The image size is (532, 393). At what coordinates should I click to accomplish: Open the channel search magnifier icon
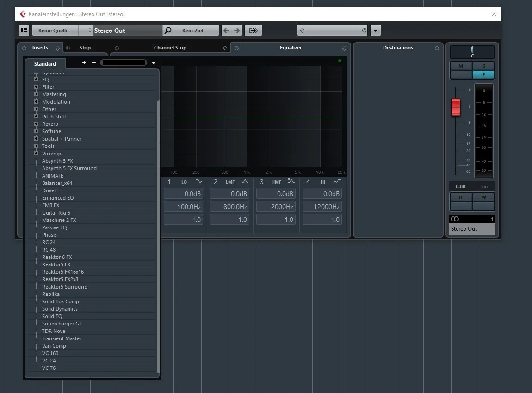pyautogui.click(x=167, y=30)
